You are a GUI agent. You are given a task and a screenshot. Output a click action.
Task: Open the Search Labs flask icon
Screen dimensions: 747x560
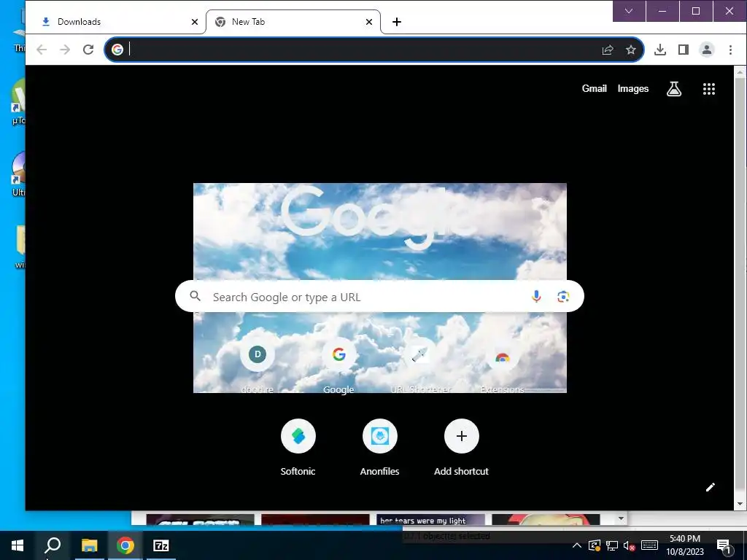[673, 88]
